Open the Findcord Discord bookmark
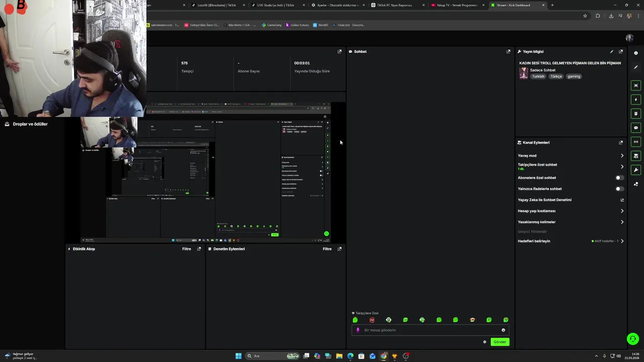Screen dimensions: 644x362 pyautogui.click(x=348, y=25)
